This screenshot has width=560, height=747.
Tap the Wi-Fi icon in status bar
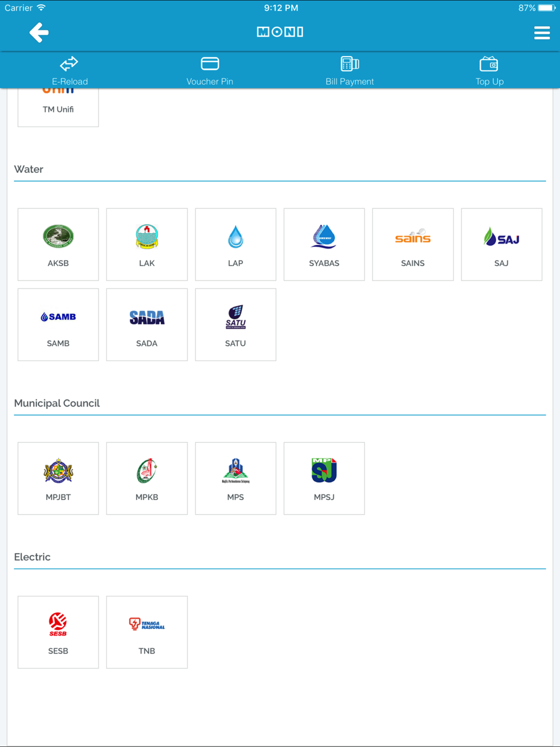[x=41, y=8]
